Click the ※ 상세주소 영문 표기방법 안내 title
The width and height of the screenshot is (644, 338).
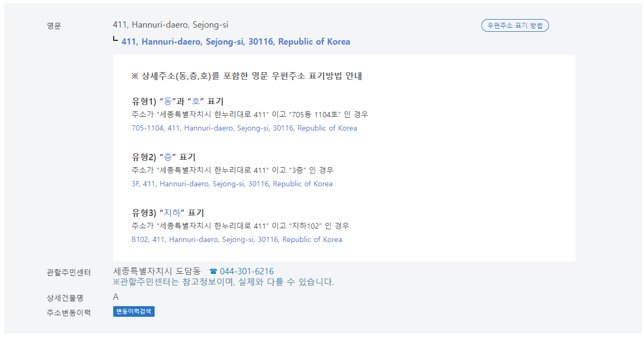click(x=247, y=76)
